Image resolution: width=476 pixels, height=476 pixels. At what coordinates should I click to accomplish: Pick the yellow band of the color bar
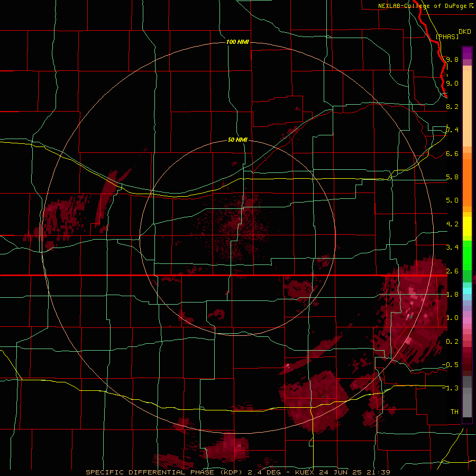(467, 226)
